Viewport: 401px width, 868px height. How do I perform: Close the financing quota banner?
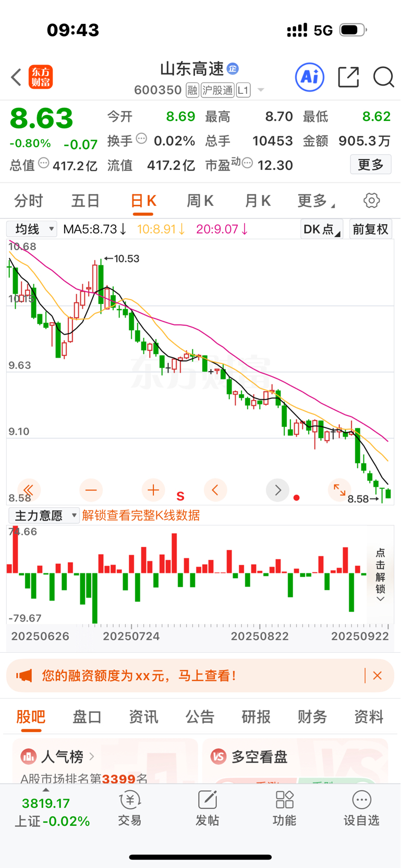pos(378,676)
